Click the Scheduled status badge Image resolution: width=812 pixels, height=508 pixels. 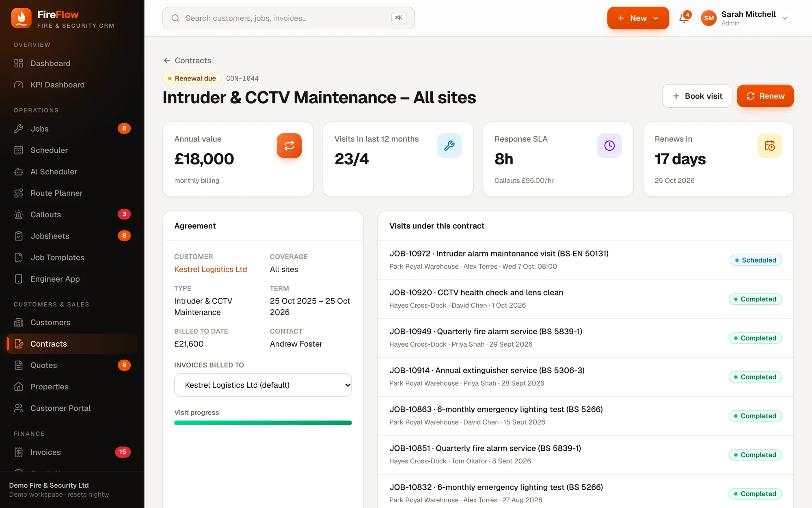coord(756,260)
